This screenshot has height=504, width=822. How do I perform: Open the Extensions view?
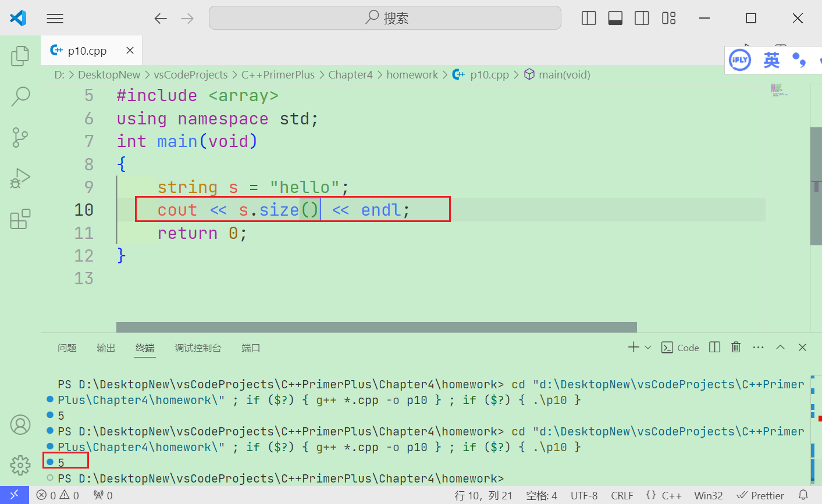[x=20, y=219]
